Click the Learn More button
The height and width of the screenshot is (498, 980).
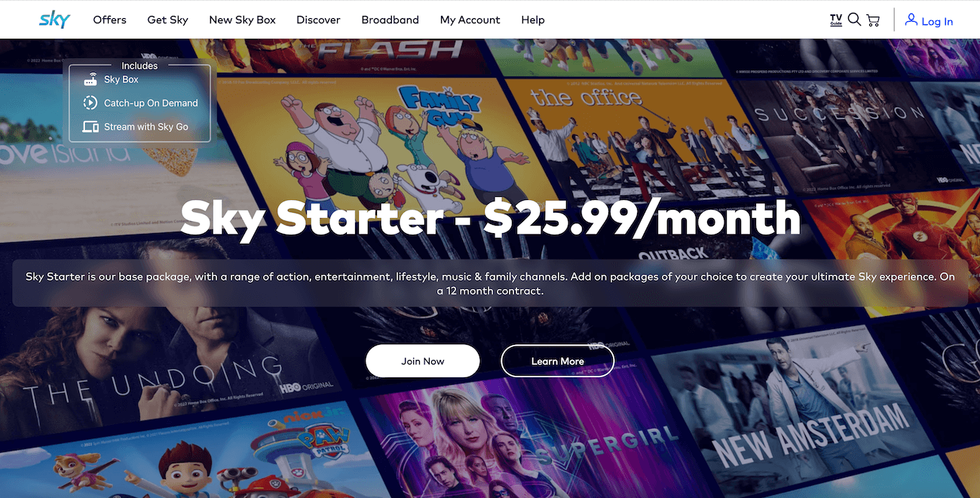(x=558, y=361)
